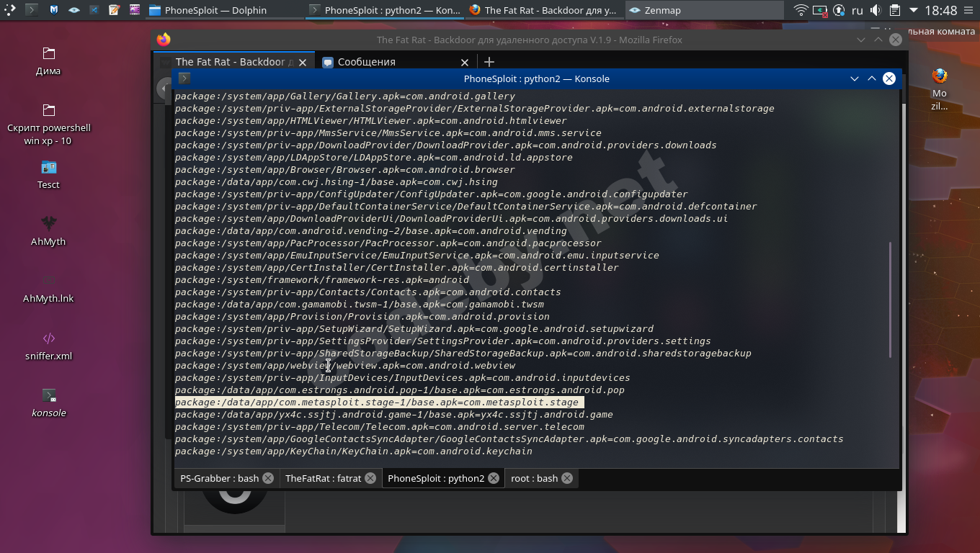Change the 'ru' keyboard layout indicator
The image size is (980, 553).
pyautogui.click(x=857, y=10)
